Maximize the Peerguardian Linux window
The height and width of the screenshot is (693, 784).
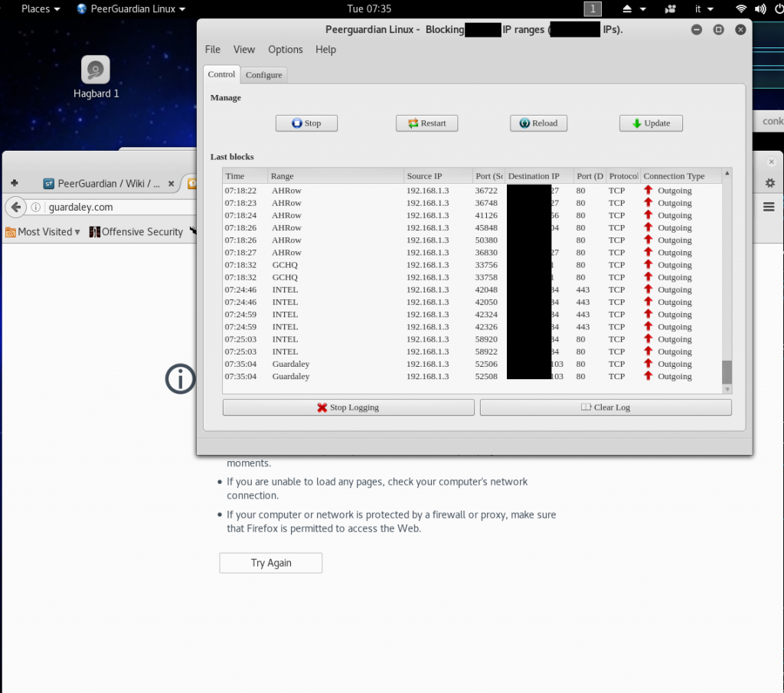(718, 30)
